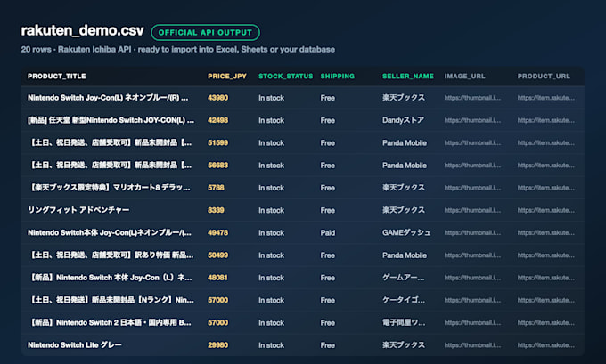Click Panda Mobile in the 50499 row
The width and height of the screenshot is (606, 364).
405,255
